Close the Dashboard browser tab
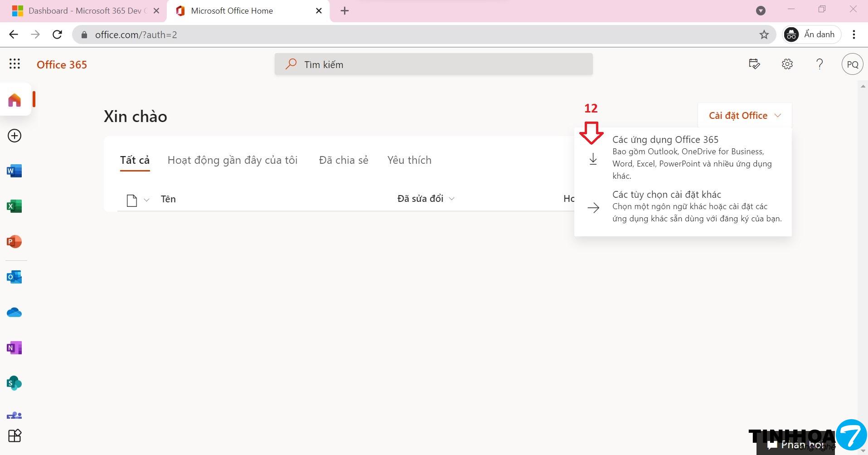Screen dimensions: 868x455 coord(156,11)
